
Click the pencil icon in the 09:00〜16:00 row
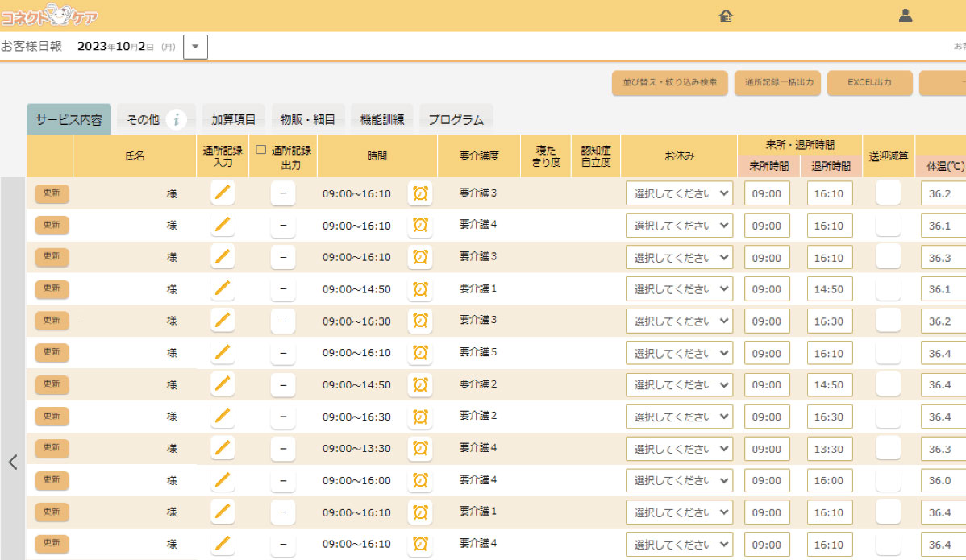[x=223, y=480]
